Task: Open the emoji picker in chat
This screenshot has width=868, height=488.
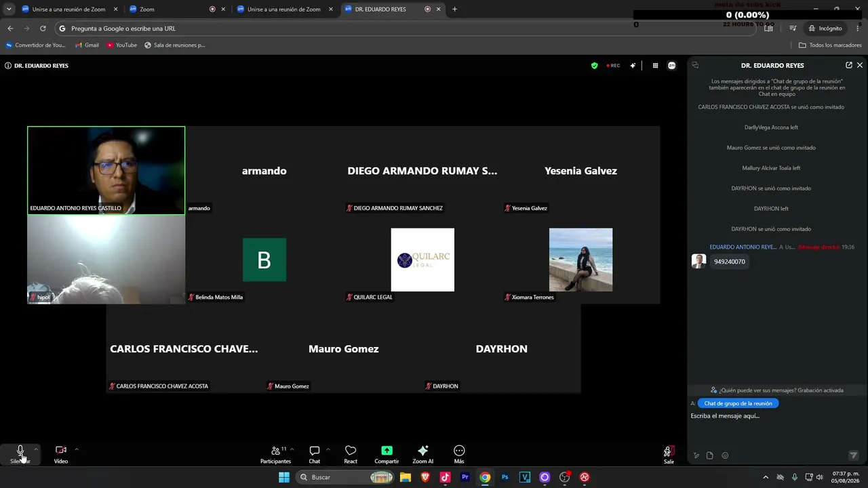Action: (725, 455)
